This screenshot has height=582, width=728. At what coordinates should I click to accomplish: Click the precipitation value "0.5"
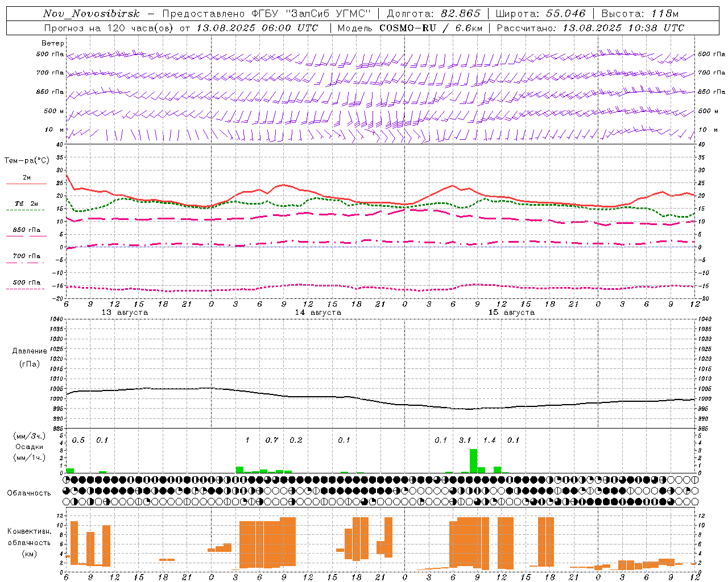tap(78, 440)
